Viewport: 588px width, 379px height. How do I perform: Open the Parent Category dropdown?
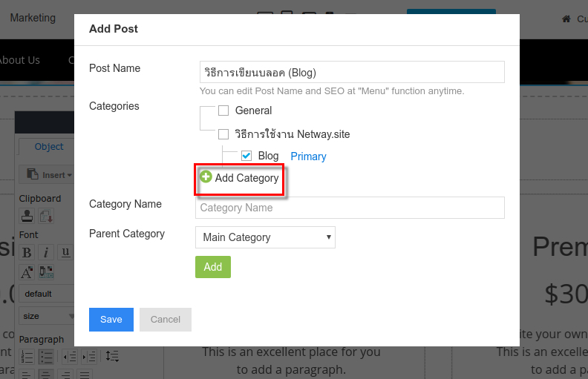(x=265, y=237)
